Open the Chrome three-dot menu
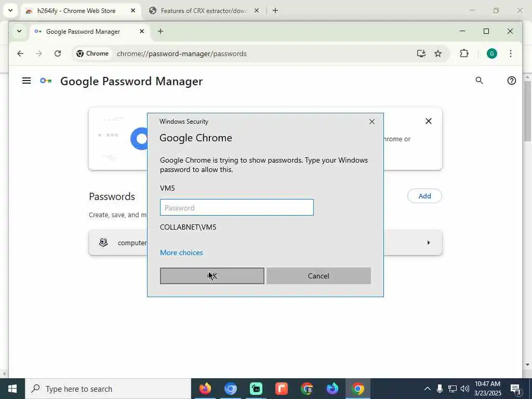532x399 pixels. [x=510, y=54]
